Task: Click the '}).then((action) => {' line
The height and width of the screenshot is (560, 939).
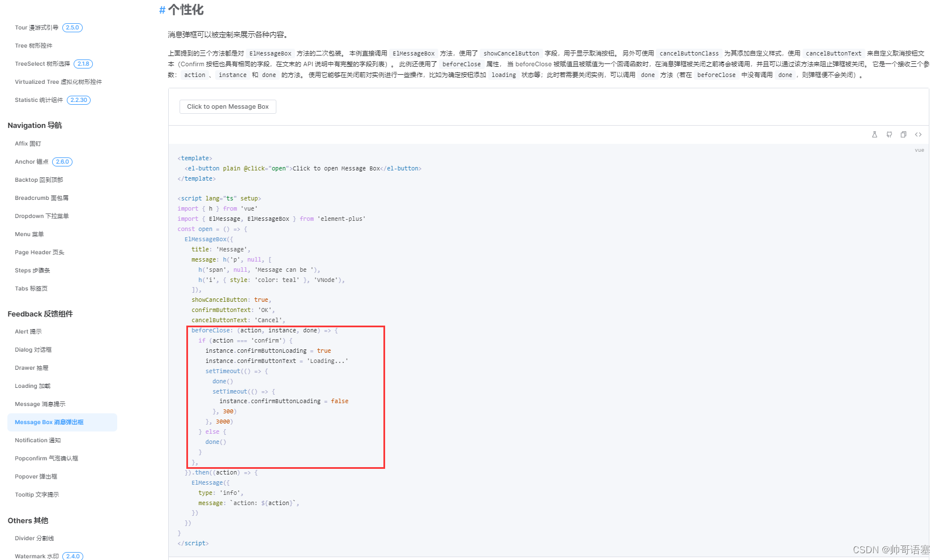Action: pos(221,473)
